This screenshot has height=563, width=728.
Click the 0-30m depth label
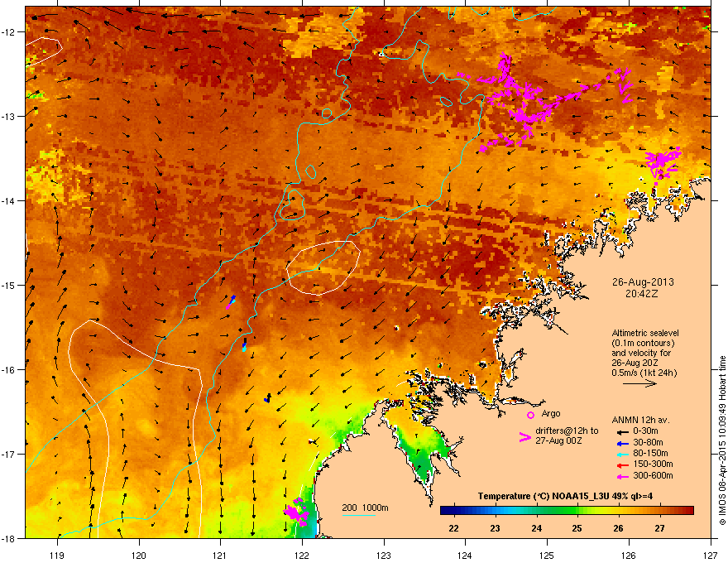(x=645, y=431)
